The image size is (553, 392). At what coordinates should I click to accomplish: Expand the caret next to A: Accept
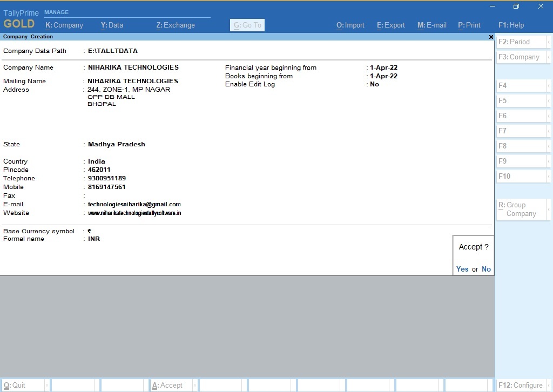click(195, 386)
